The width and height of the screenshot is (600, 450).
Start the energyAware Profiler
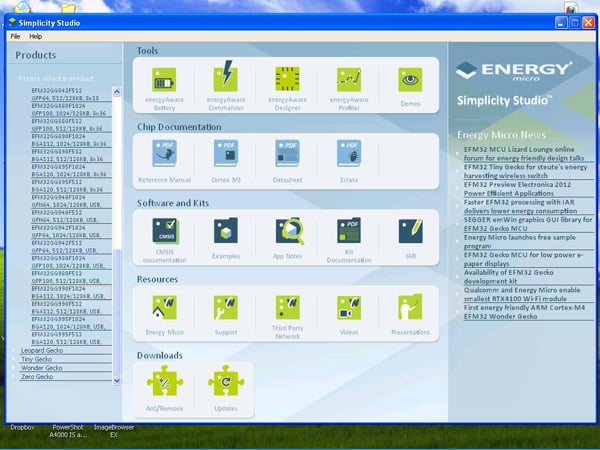coord(348,80)
